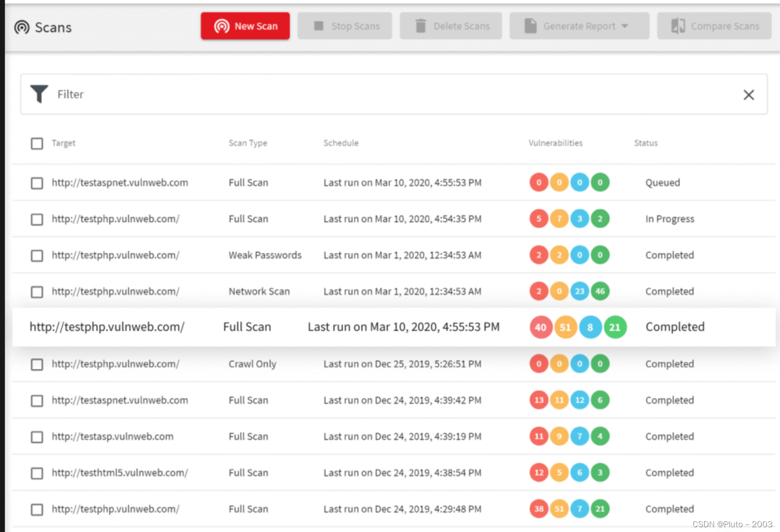Click 'Last run on Mar 10, 2020, 4:54:35 PM'
The height and width of the screenshot is (532, 780).
point(402,219)
